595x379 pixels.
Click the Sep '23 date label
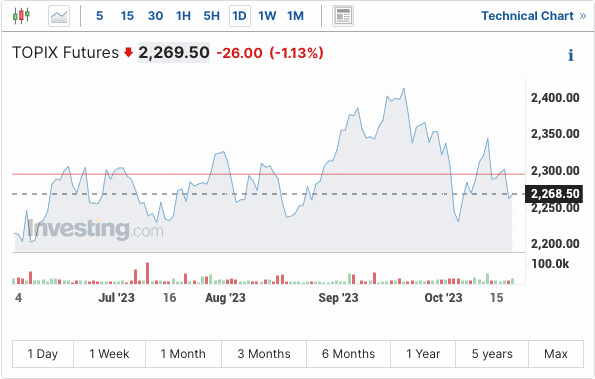coord(338,297)
